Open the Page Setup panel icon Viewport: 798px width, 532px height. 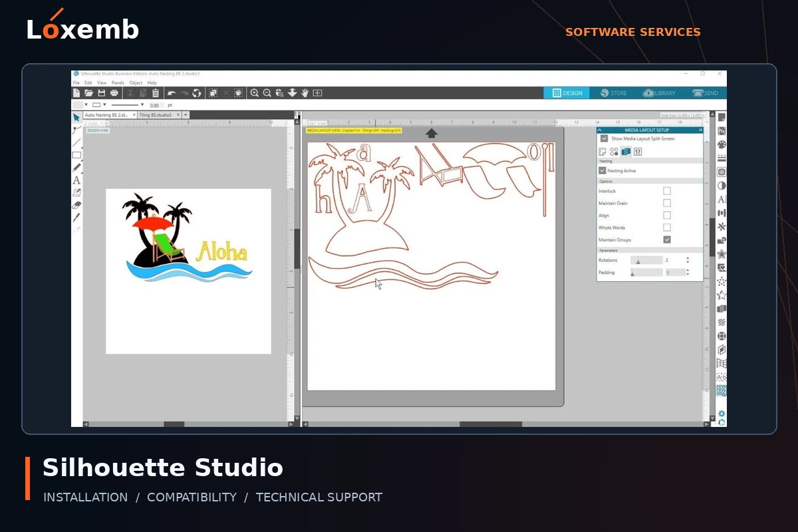[x=722, y=117]
